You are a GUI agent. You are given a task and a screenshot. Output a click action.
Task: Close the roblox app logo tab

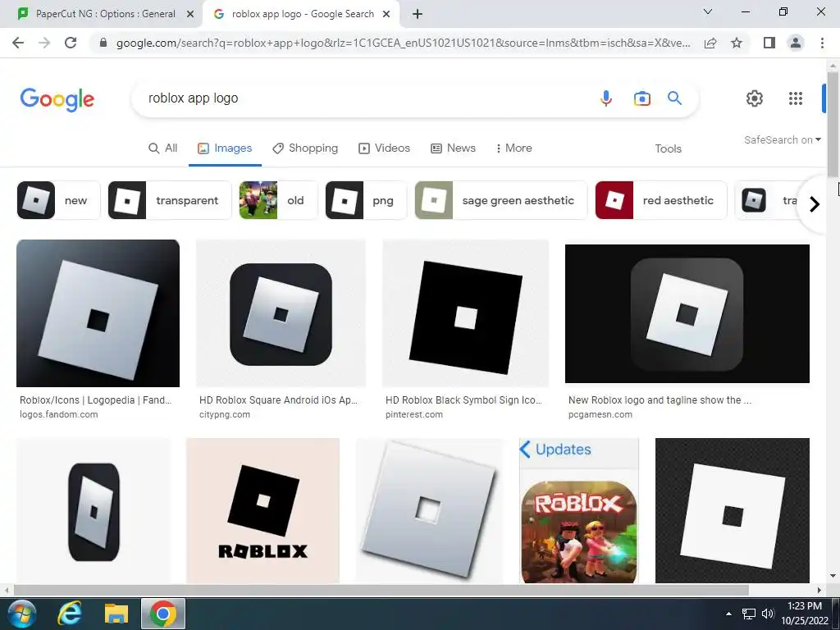point(386,15)
